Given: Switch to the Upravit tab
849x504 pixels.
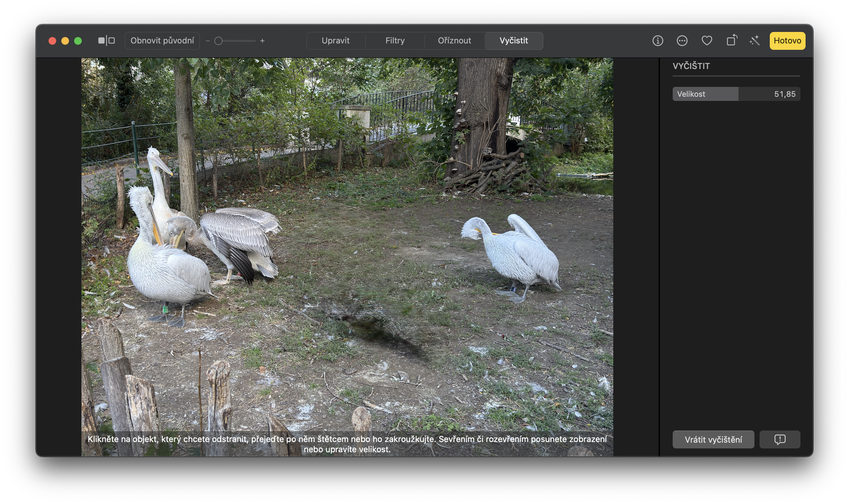Looking at the screenshot, I should click(x=335, y=41).
